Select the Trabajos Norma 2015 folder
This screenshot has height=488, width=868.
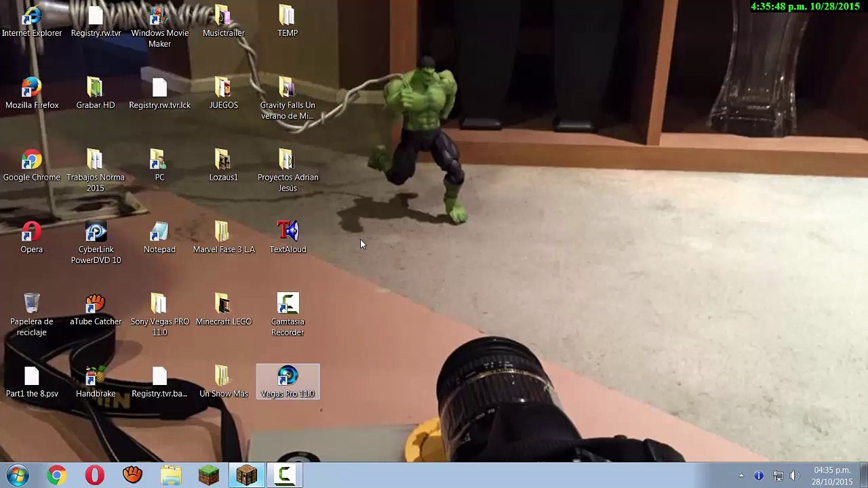96,171
